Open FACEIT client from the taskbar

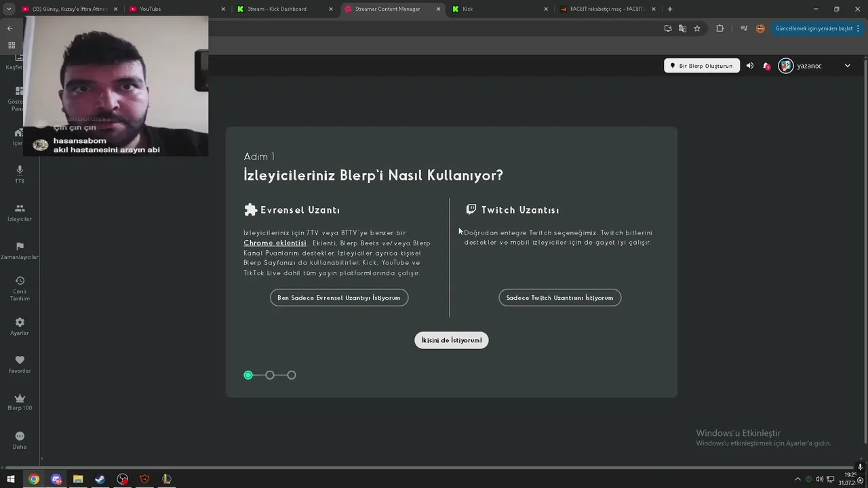[x=144, y=479]
